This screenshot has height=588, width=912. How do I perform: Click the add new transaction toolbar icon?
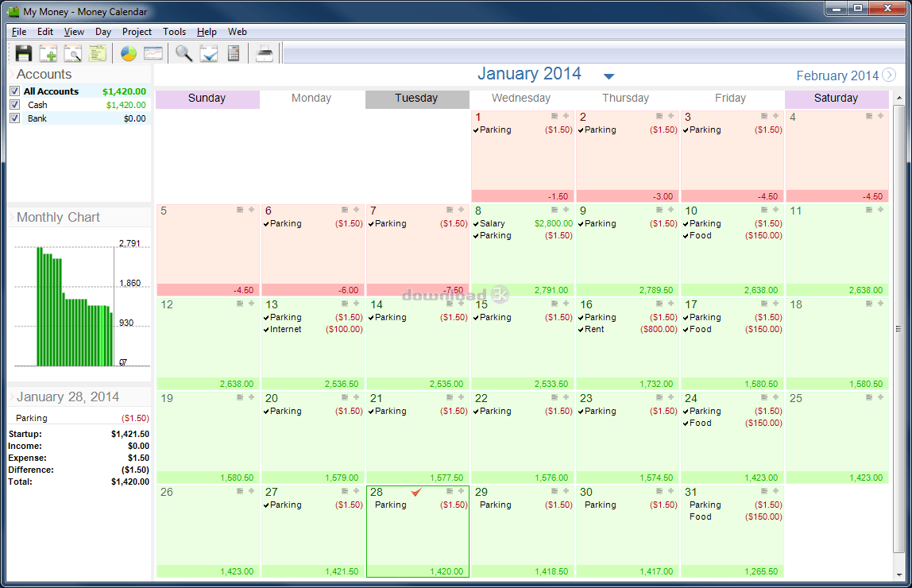[48, 53]
